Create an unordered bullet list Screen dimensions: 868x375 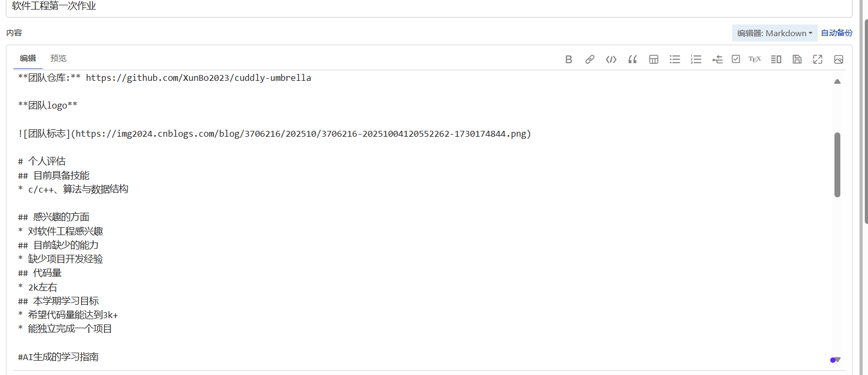(x=675, y=60)
